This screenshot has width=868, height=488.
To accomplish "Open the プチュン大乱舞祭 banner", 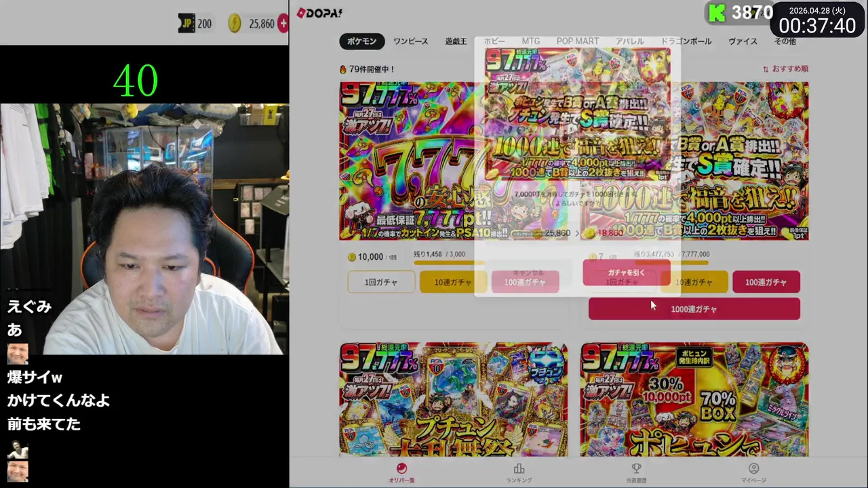I will 454,399.
